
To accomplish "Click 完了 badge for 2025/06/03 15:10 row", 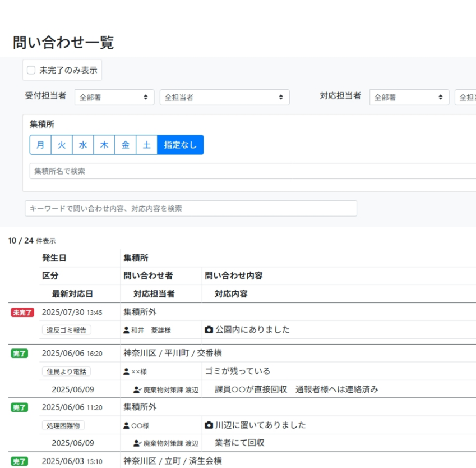I will [20, 461].
